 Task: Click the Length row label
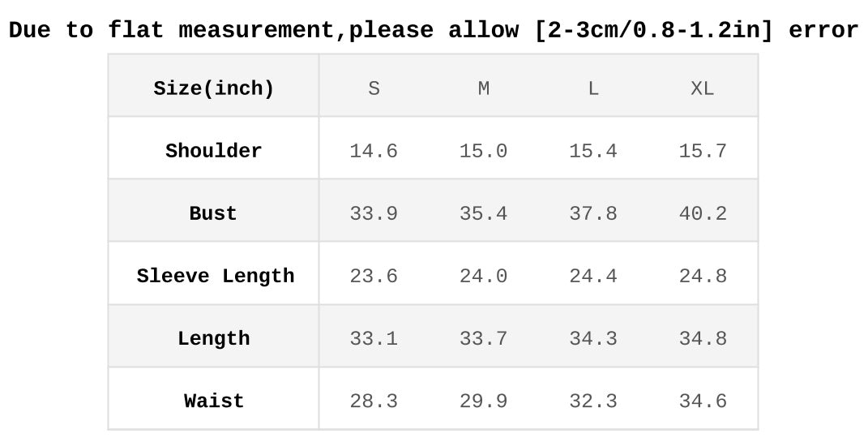coord(214,338)
